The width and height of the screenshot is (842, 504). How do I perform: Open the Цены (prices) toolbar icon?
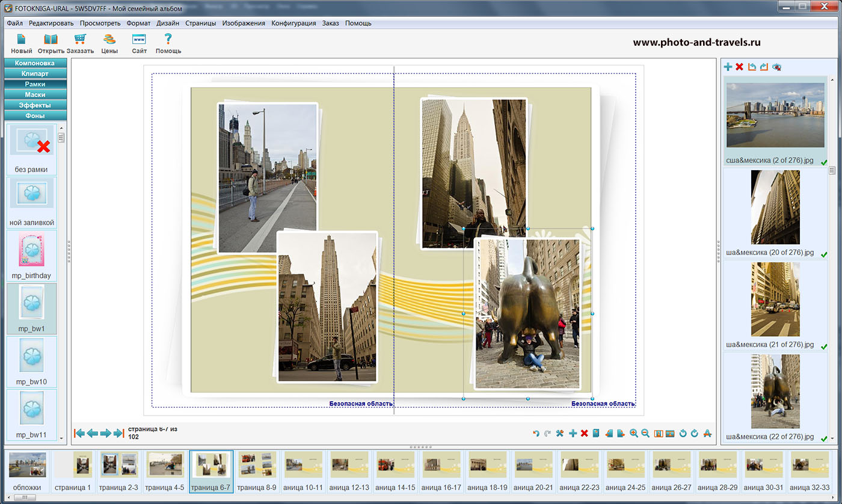click(x=109, y=43)
